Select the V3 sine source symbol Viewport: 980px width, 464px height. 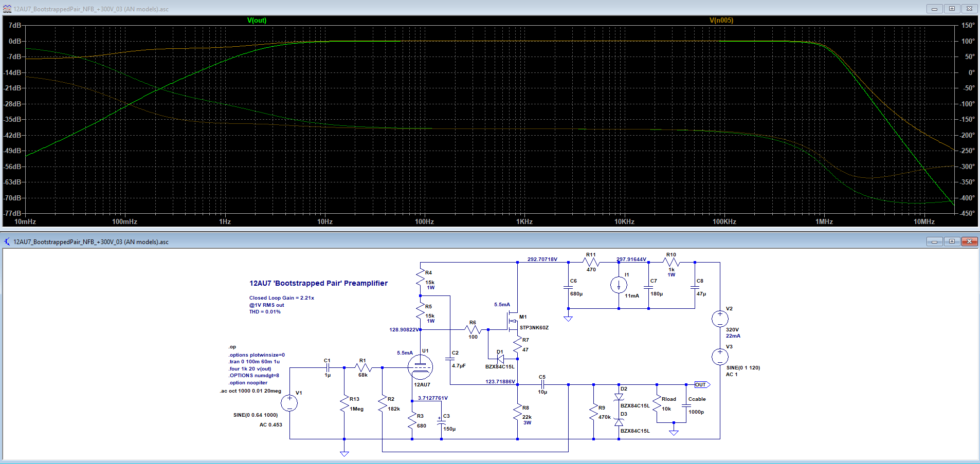click(x=720, y=357)
